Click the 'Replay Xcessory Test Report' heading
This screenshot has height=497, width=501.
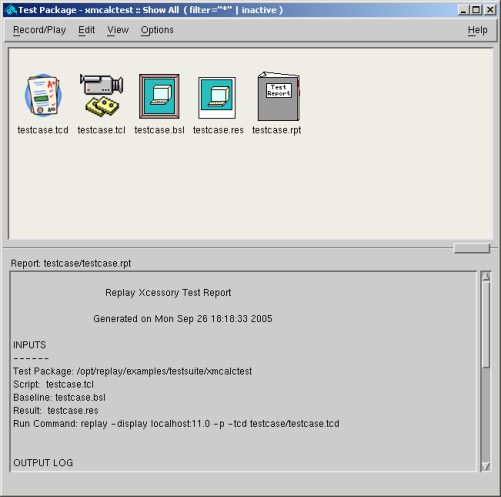168,293
